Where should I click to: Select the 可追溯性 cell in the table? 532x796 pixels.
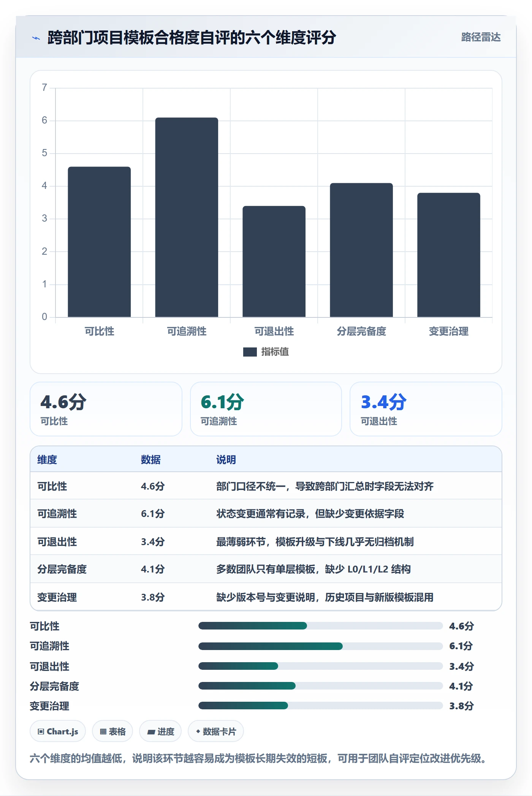tap(57, 514)
